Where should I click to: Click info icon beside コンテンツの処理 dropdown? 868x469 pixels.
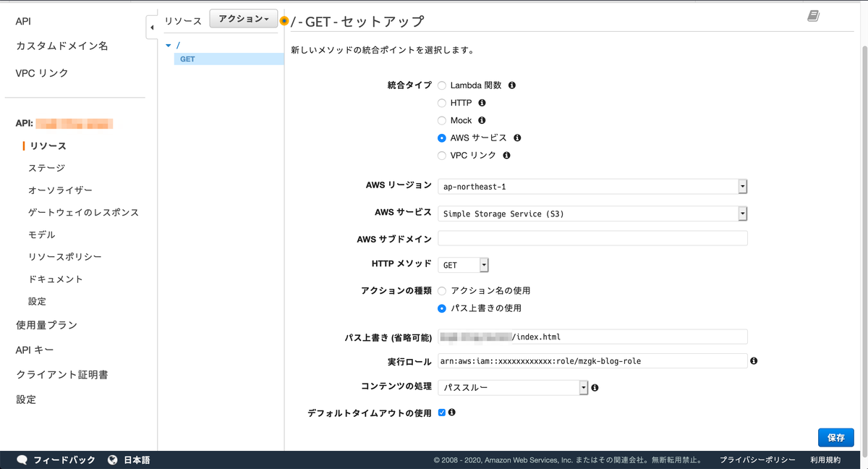[x=595, y=388]
